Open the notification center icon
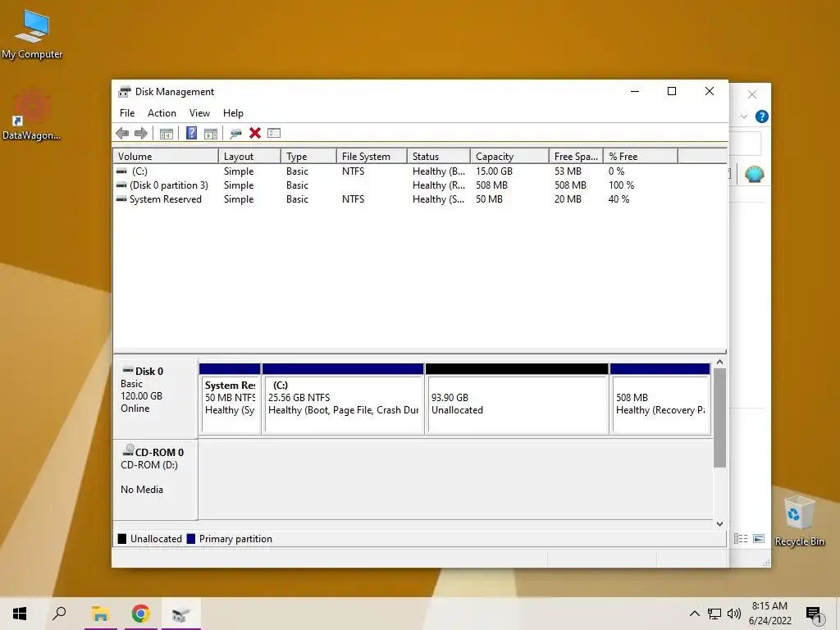The height and width of the screenshot is (630, 840). [814, 614]
